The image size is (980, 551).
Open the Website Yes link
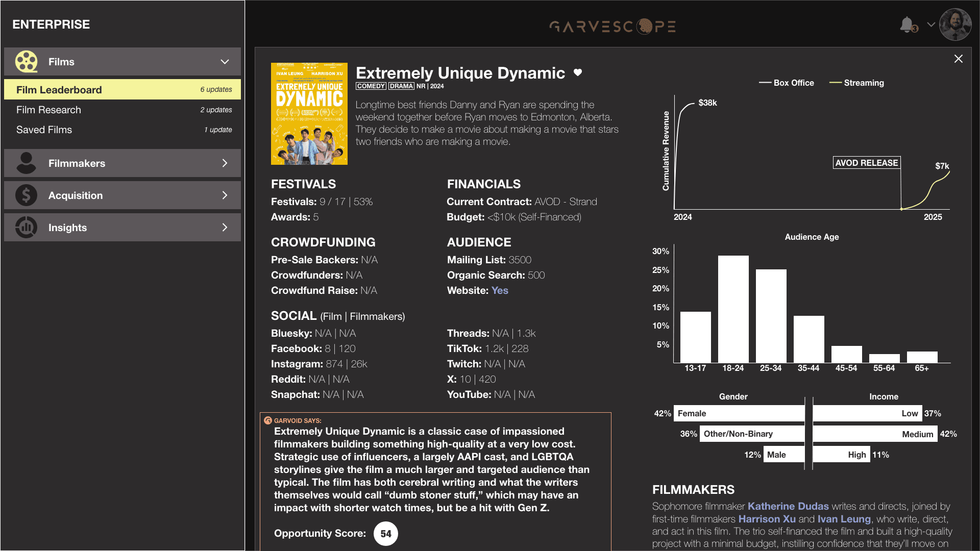point(500,290)
